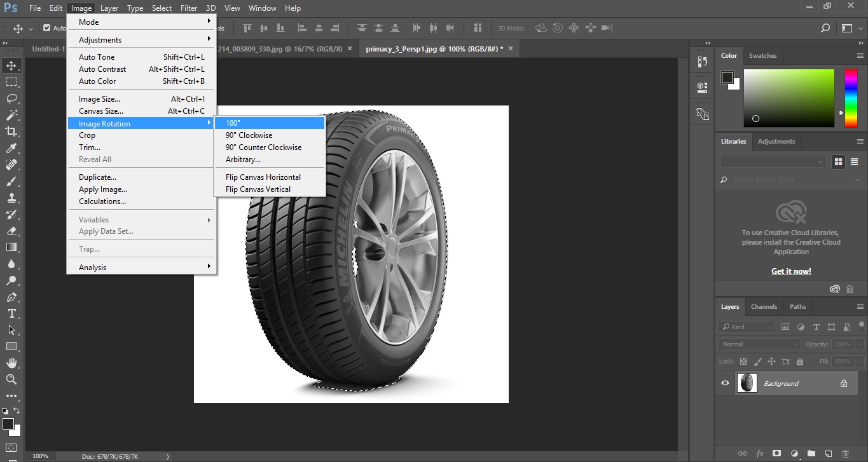Open the Layer menu in menu bar

(x=109, y=8)
